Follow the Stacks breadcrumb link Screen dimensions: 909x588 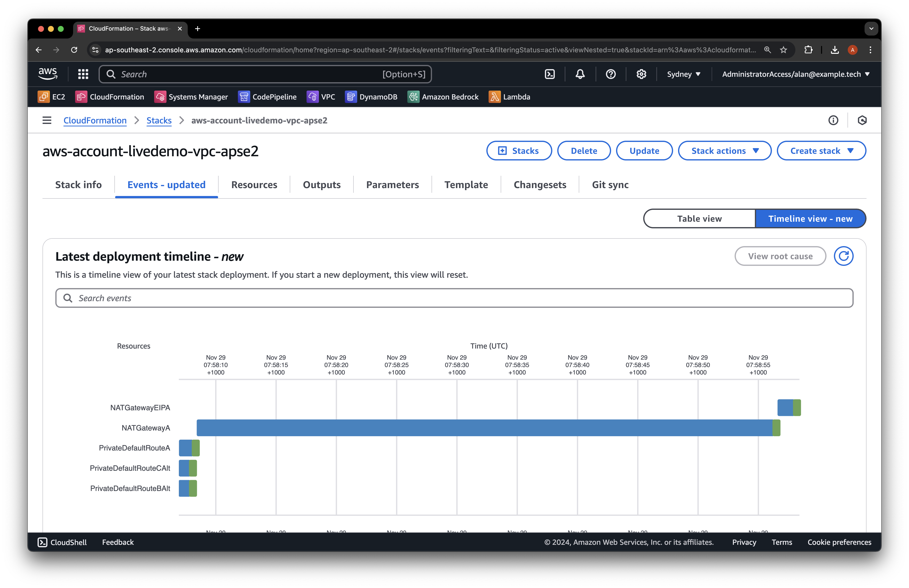click(159, 120)
